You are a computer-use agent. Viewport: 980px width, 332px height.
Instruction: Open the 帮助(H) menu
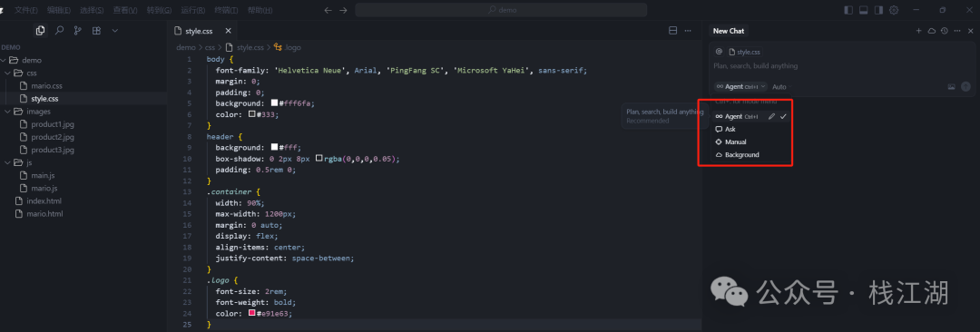tap(260, 10)
